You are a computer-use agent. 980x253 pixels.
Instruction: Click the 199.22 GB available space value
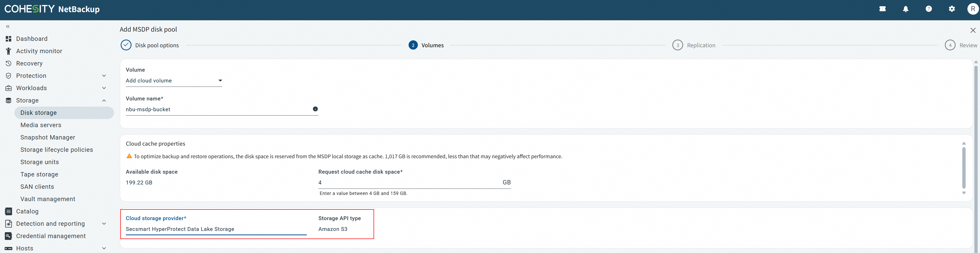(139, 183)
